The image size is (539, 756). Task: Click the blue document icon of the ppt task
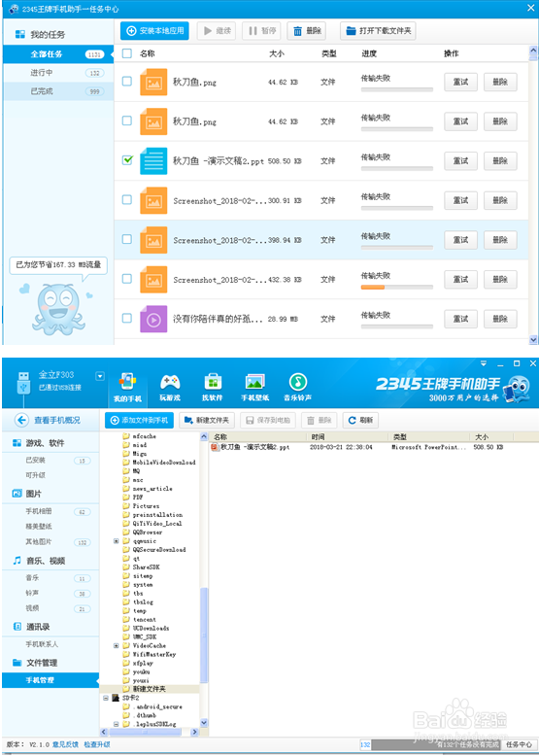click(x=153, y=160)
